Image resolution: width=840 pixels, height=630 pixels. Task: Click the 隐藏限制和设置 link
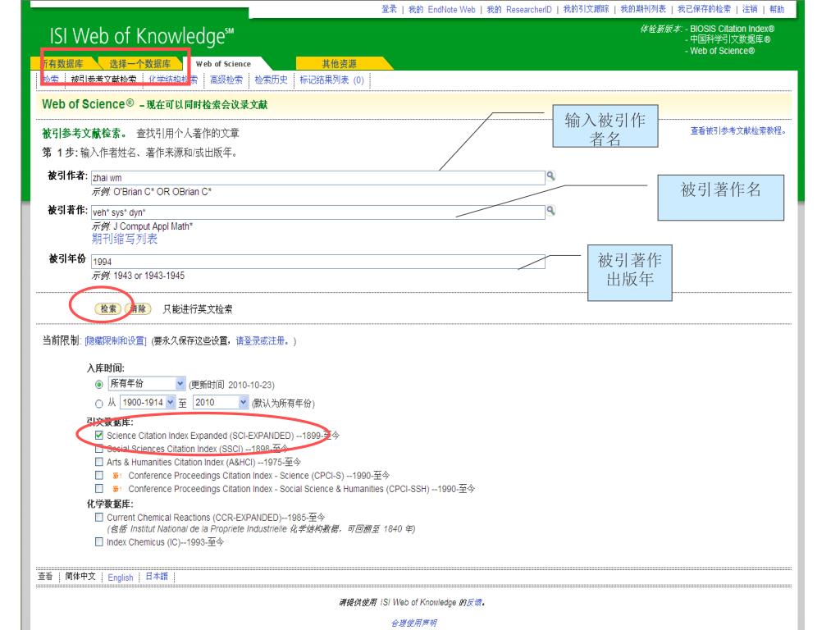(116, 340)
